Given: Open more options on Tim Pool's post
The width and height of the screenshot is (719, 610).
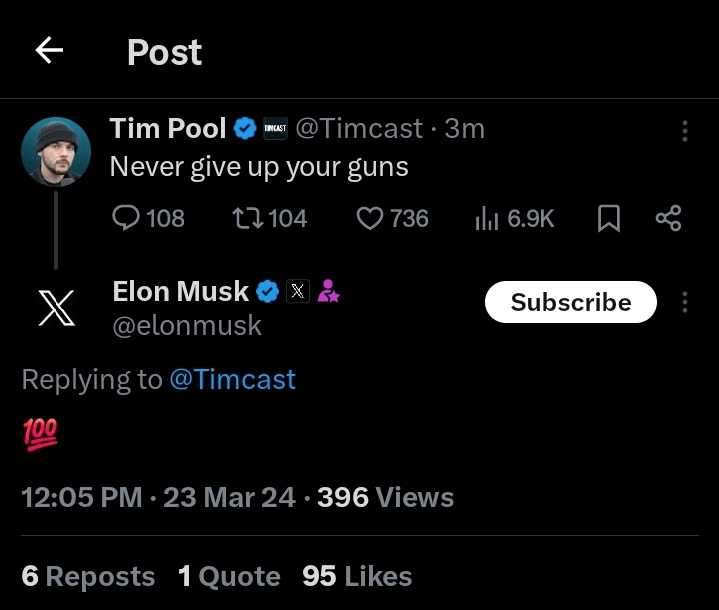Looking at the screenshot, I should 684,131.
